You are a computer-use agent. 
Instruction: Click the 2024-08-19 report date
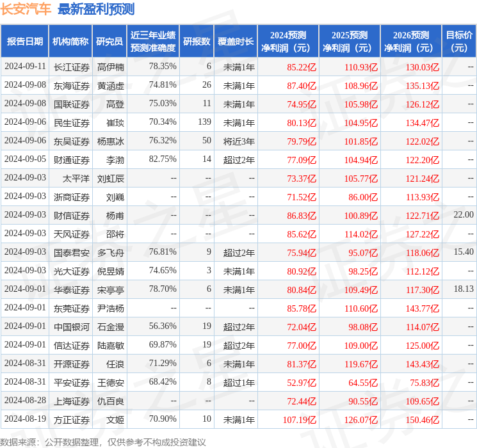pos(25,419)
